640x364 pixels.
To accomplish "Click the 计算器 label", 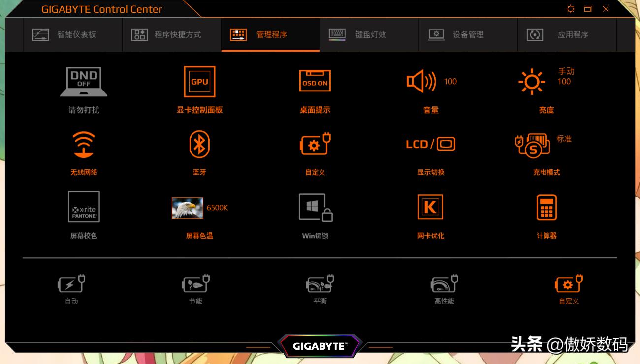I will click(546, 236).
